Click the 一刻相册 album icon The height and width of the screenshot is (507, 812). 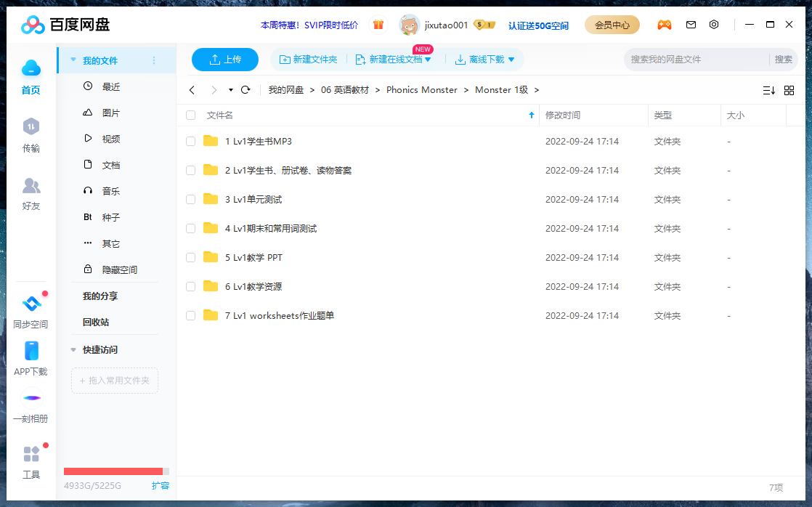[31, 399]
